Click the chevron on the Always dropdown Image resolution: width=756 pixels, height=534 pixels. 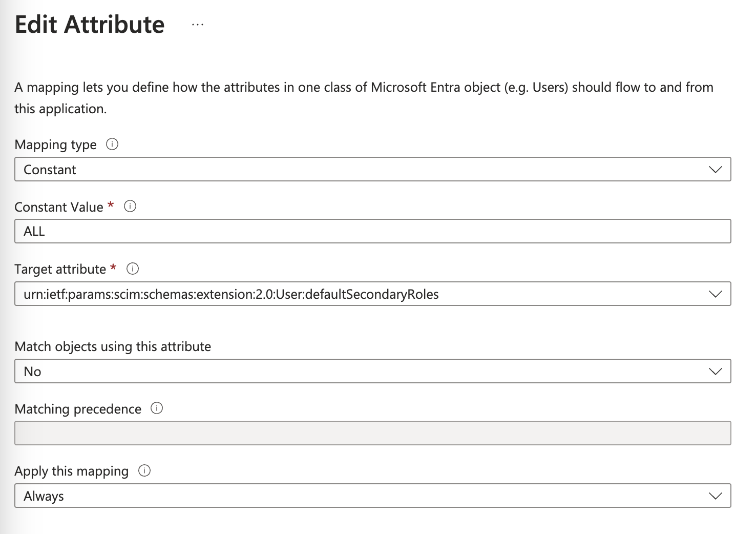[x=716, y=496]
